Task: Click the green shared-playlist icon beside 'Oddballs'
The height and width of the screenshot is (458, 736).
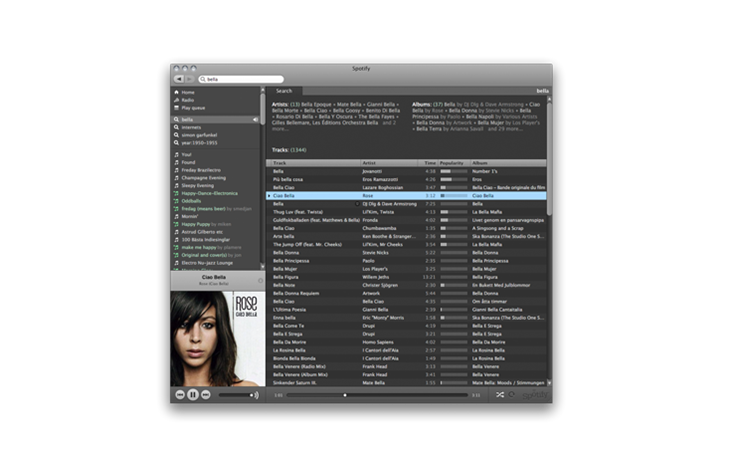Action: 176,201
